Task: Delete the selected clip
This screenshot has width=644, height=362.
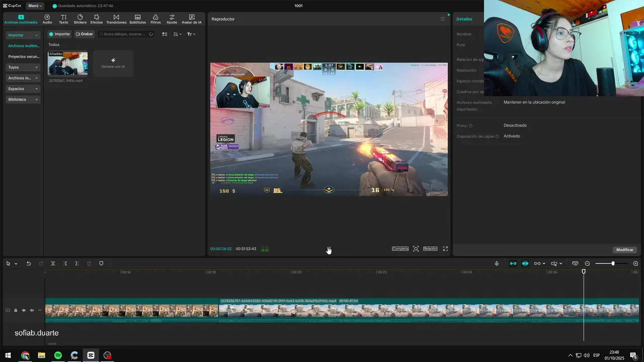Action: click(x=89, y=263)
